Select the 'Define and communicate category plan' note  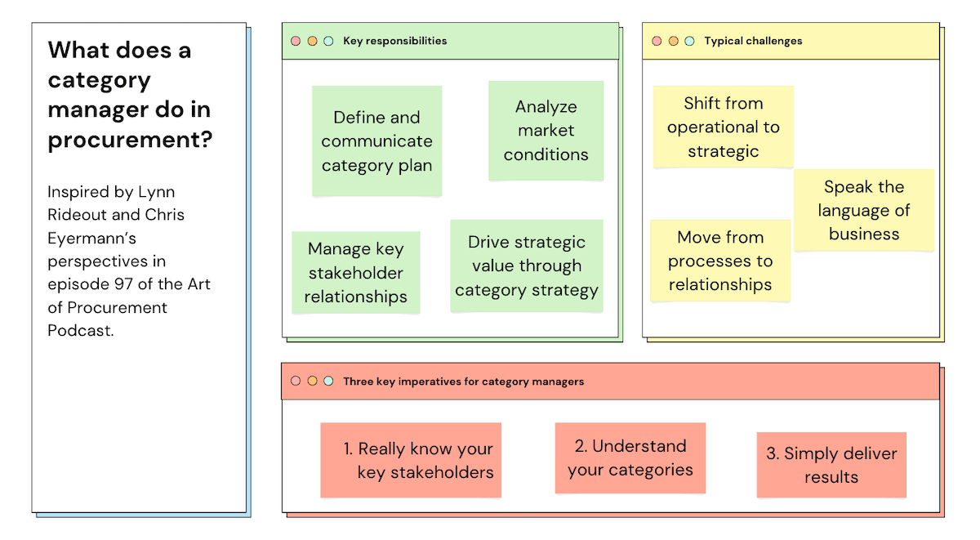click(x=376, y=141)
